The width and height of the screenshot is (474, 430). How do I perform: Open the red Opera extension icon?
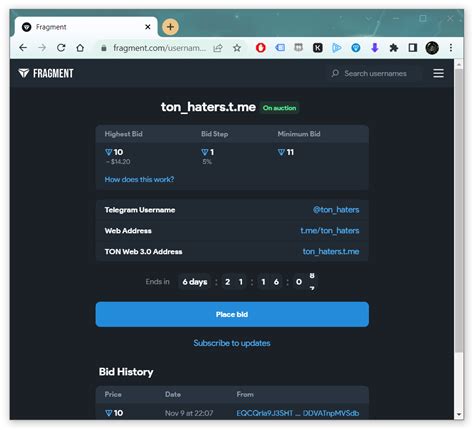coord(260,48)
